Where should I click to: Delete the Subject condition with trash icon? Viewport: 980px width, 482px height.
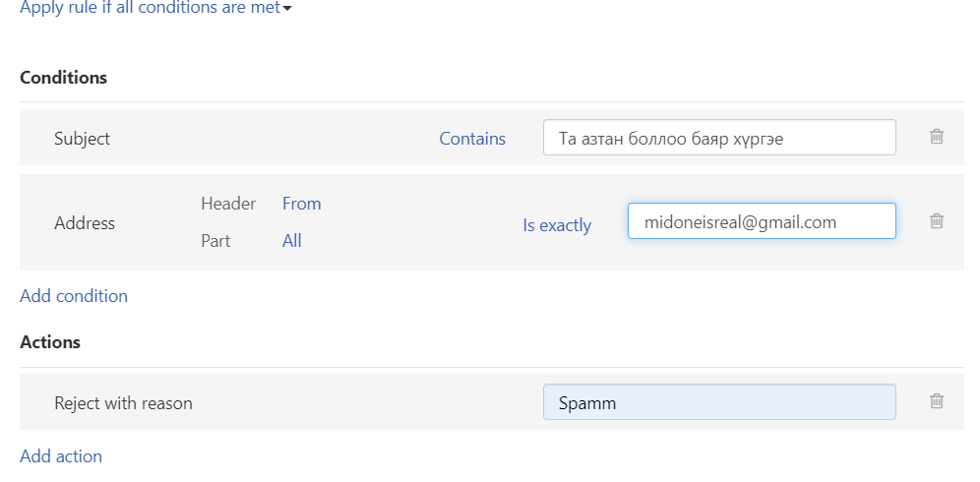(x=937, y=137)
